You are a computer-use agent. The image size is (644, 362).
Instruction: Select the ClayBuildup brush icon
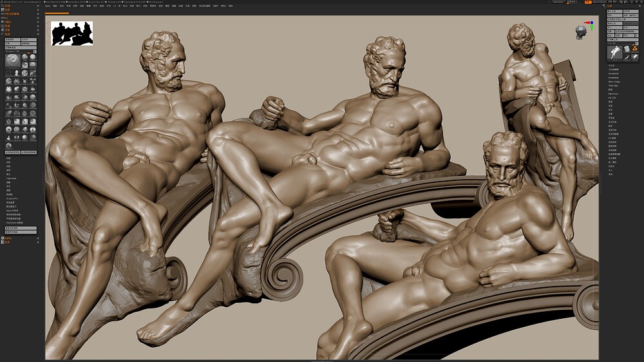tap(33, 57)
